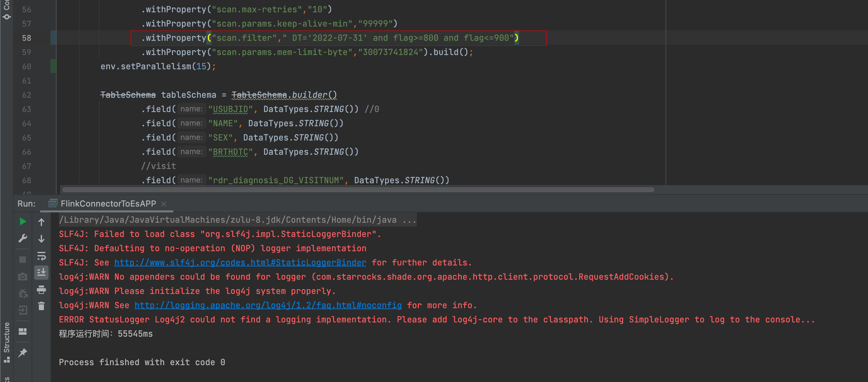
Task: Click the Exit process icon
Action: (x=23, y=310)
